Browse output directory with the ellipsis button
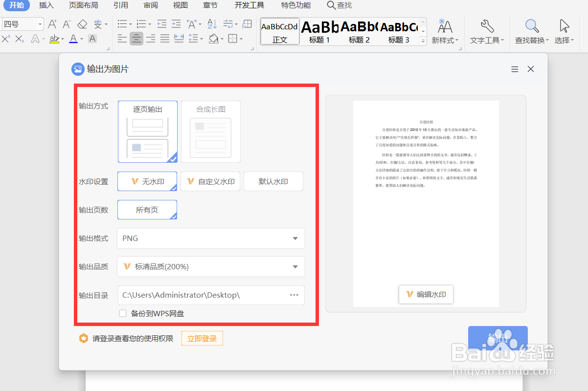 (x=294, y=295)
